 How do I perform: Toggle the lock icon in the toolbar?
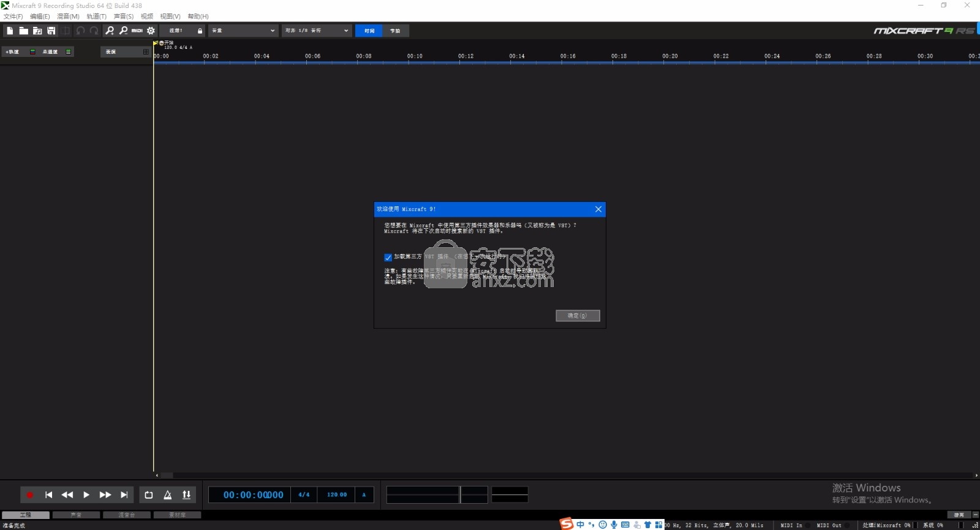200,31
